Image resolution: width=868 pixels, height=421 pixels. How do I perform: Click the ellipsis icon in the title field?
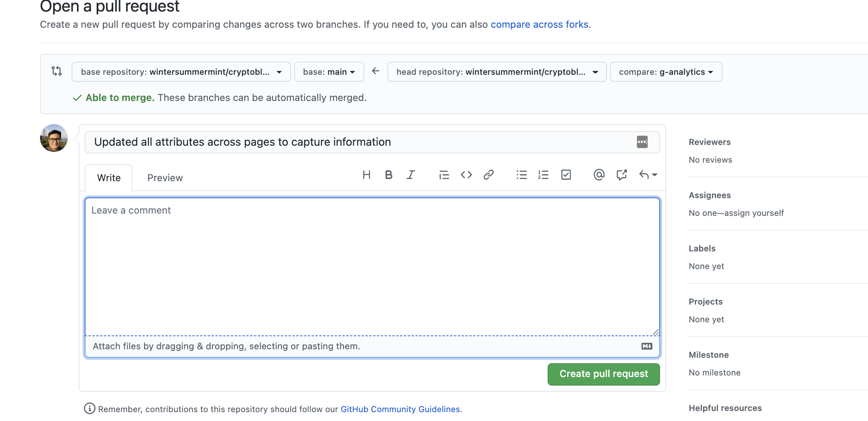642,142
